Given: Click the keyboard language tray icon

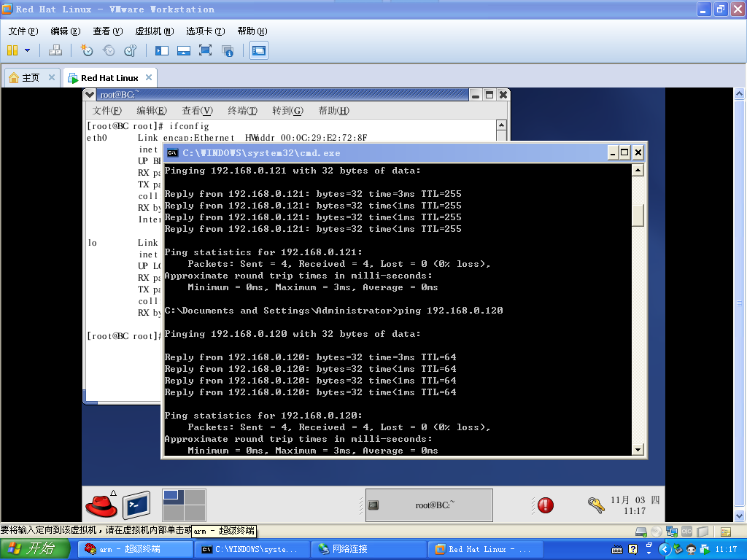Looking at the screenshot, I should point(617,550).
